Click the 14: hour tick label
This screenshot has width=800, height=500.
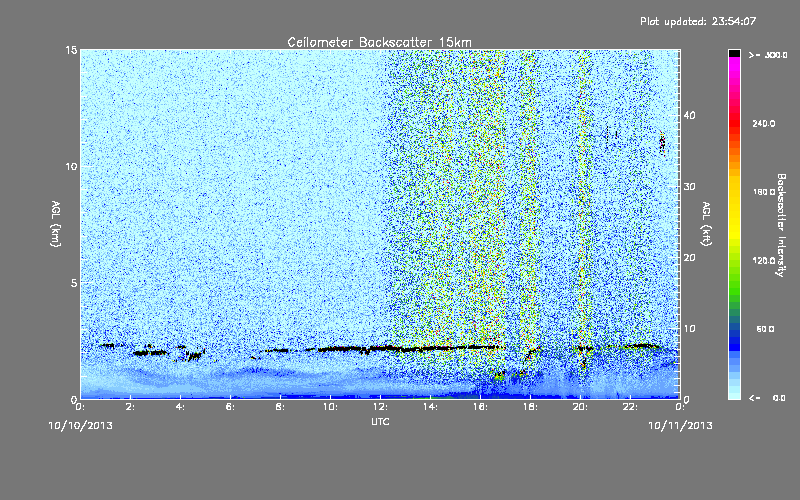430,407
